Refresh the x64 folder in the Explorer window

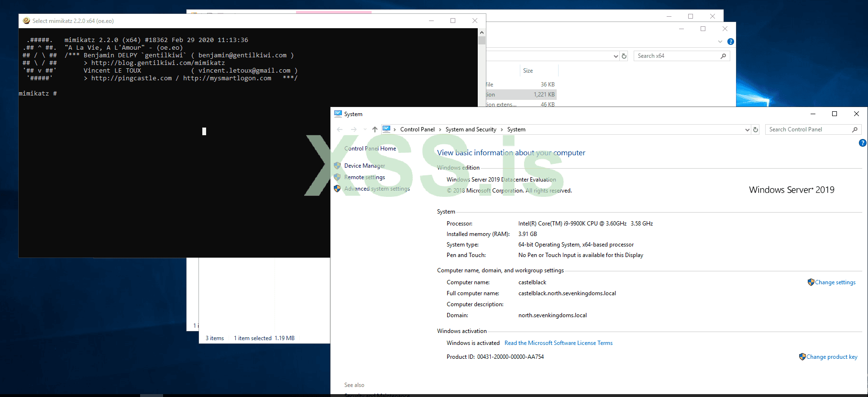[624, 56]
